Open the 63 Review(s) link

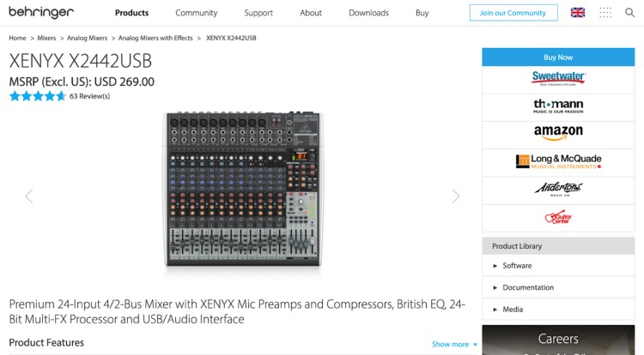89,96
